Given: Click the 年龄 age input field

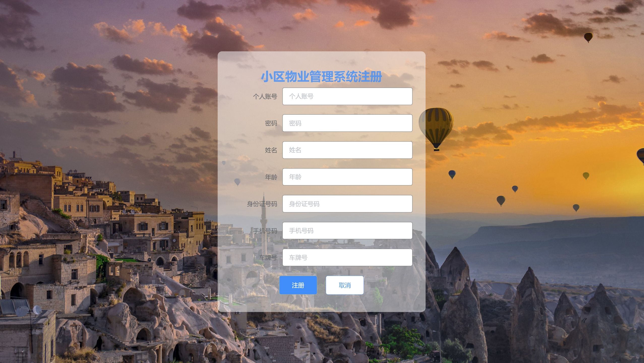Looking at the screenshot, I should coord(347,177).
